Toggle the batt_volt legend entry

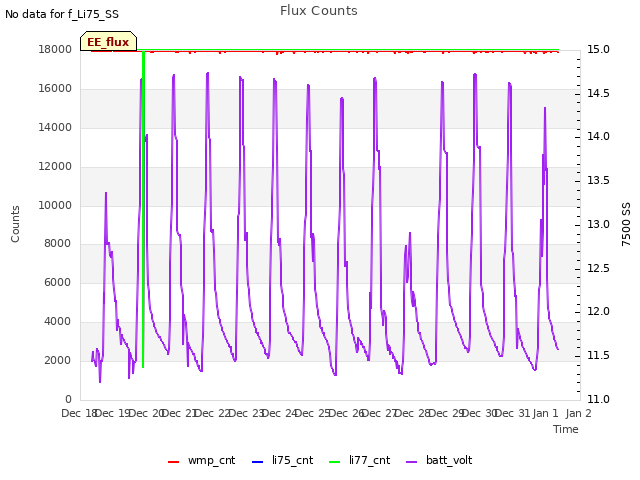click(x=439, y=460)
